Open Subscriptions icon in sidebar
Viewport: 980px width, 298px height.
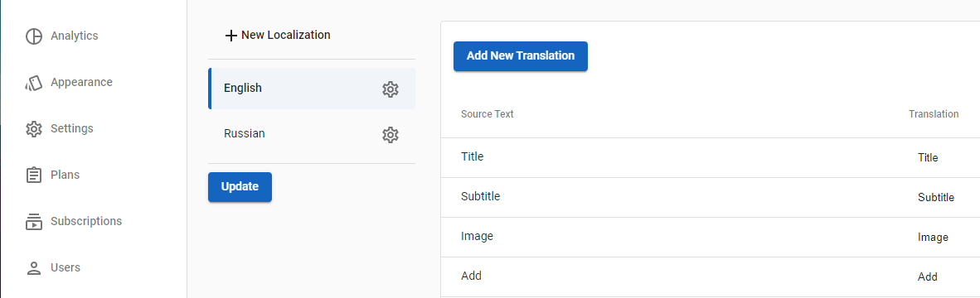click(x=33, y=221)
